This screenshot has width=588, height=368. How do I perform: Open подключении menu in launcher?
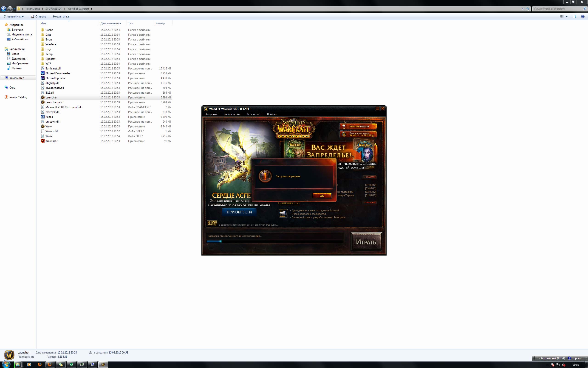pos(232,114)
